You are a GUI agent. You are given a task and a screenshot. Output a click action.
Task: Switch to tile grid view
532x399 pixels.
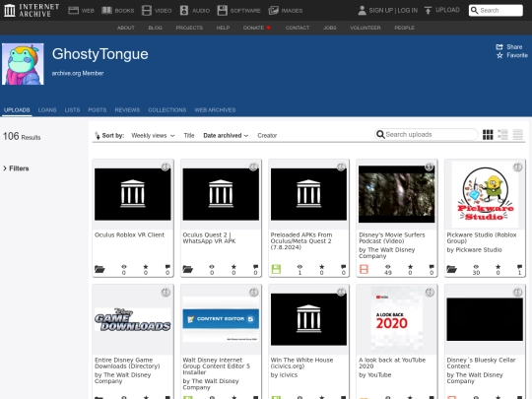click(488, 135)
